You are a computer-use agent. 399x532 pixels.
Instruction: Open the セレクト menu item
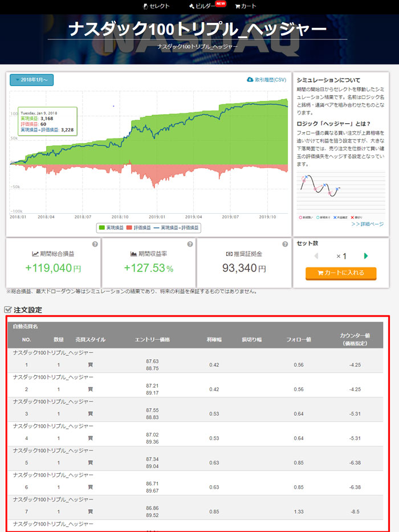[x=156, y=6]
